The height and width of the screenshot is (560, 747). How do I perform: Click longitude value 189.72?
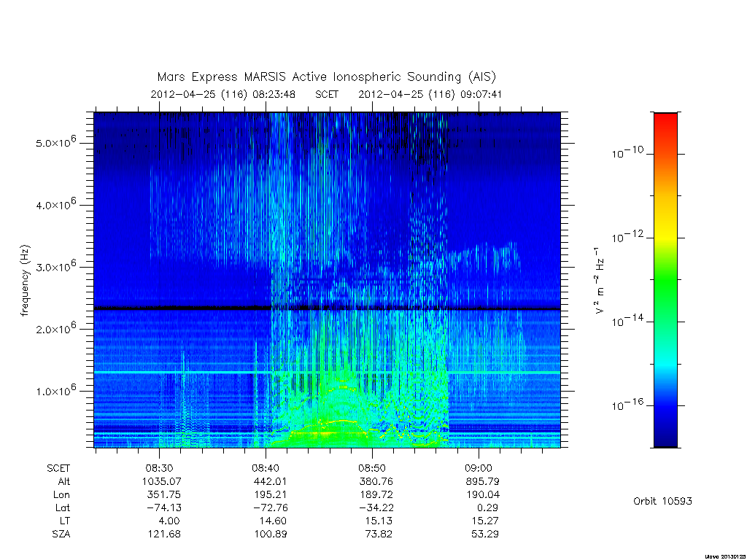377,495
